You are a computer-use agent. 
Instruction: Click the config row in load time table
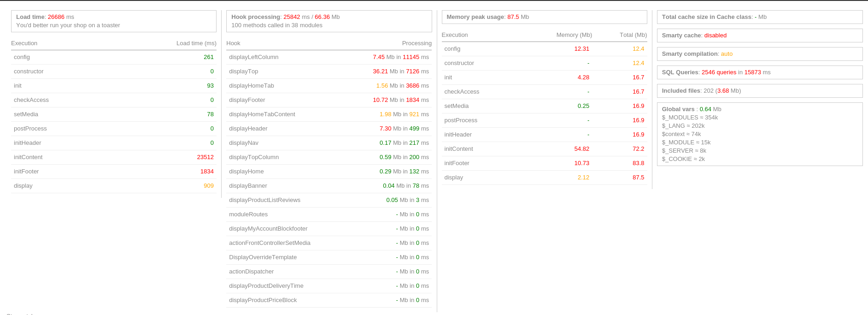(114, 57)
